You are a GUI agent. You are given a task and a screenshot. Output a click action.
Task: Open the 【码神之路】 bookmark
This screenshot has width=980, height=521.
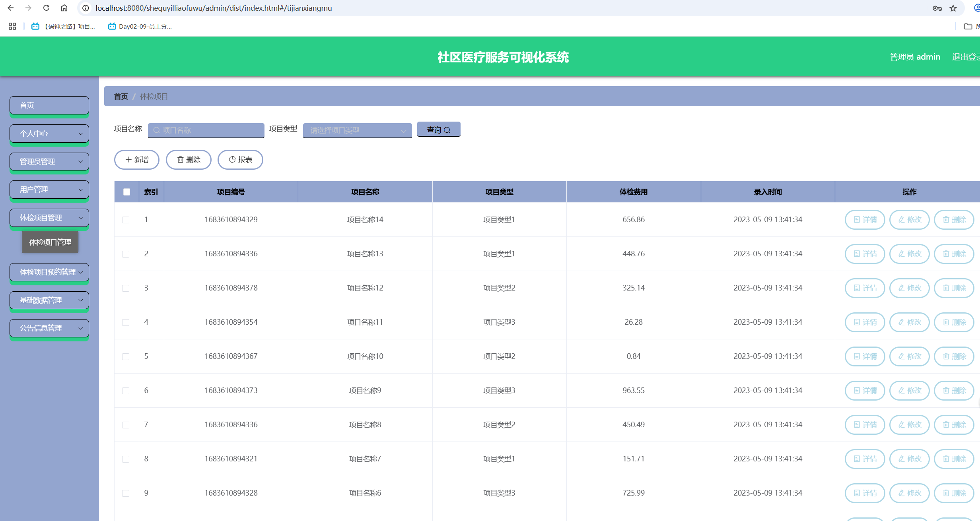pyautogui.click(x=63, y=26)
